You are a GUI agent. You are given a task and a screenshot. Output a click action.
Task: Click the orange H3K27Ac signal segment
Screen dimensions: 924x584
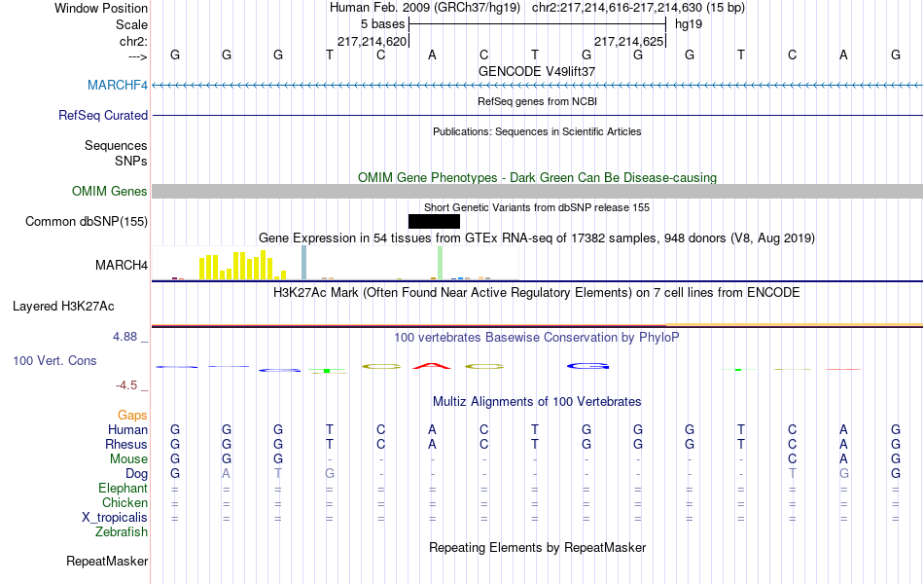click(795, 324)
